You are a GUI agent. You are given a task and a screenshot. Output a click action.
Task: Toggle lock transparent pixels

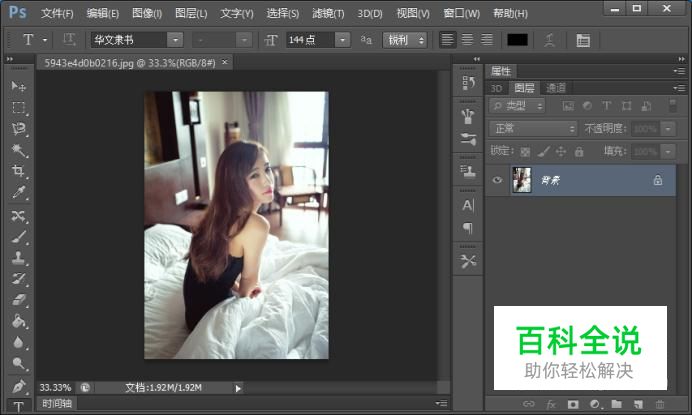pyautogui.click(x=525, y=152)
